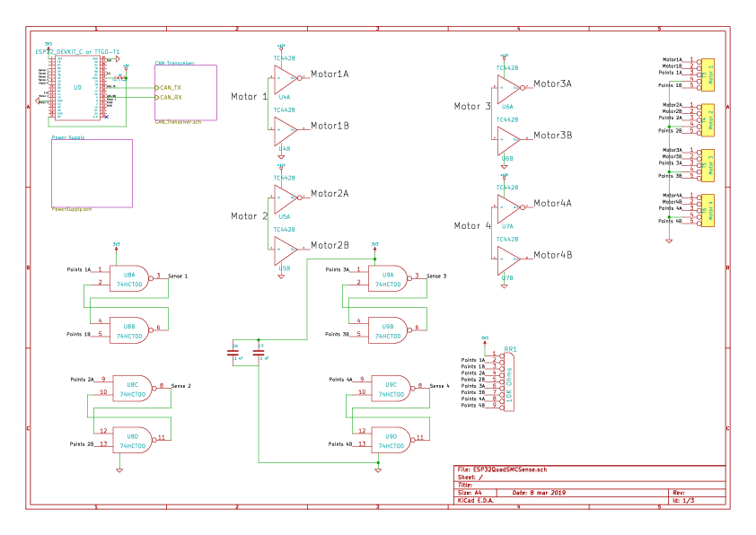Select the U8D 74HCT00 NAND gate
Screen dimensions: 756x535
(x=133, y=440)
